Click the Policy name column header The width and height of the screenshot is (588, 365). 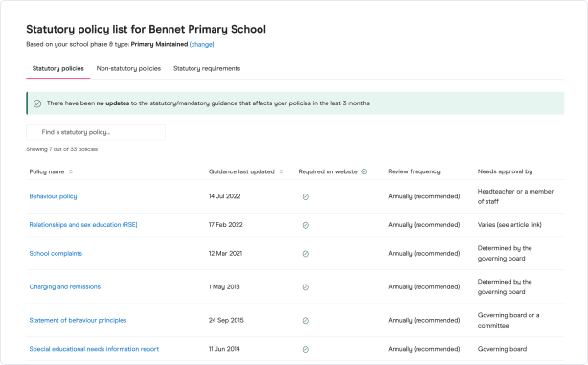47,171
